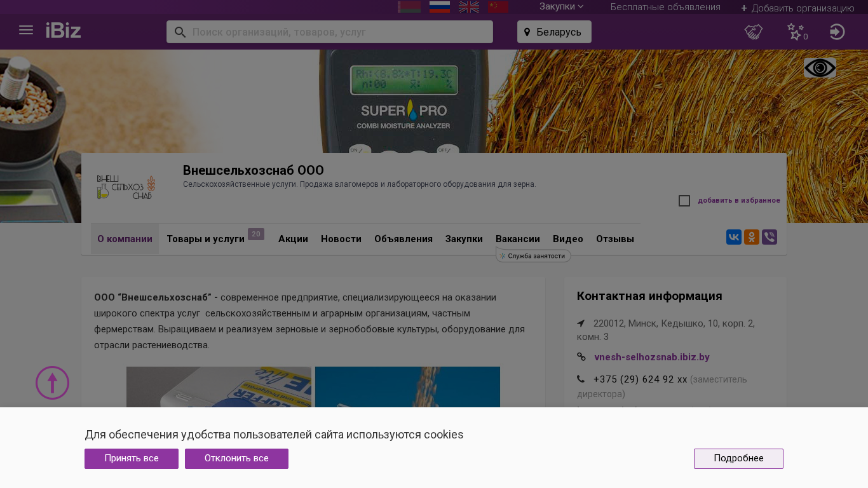Open the Закупки company tab
868x488 pixels.
pyautogui.click(x=464, y=239)
